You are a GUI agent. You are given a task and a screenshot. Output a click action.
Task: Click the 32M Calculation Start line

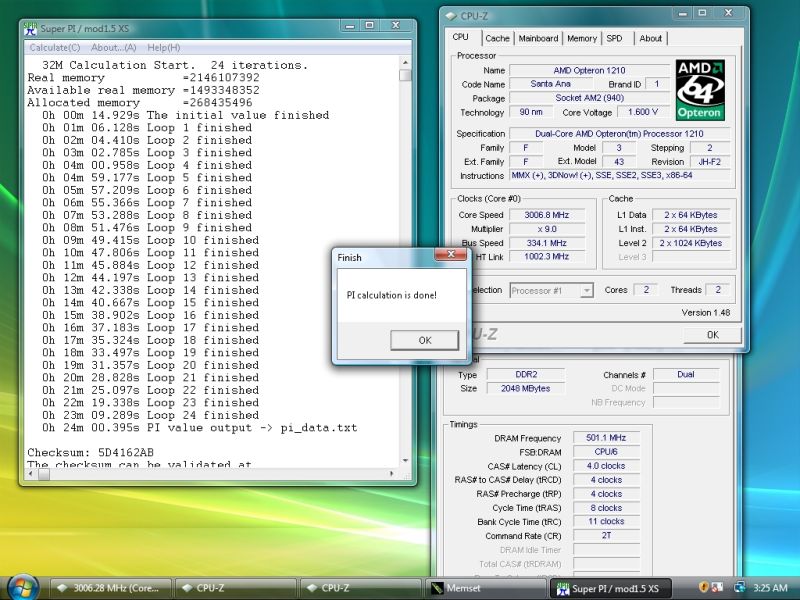coord(175,65)
